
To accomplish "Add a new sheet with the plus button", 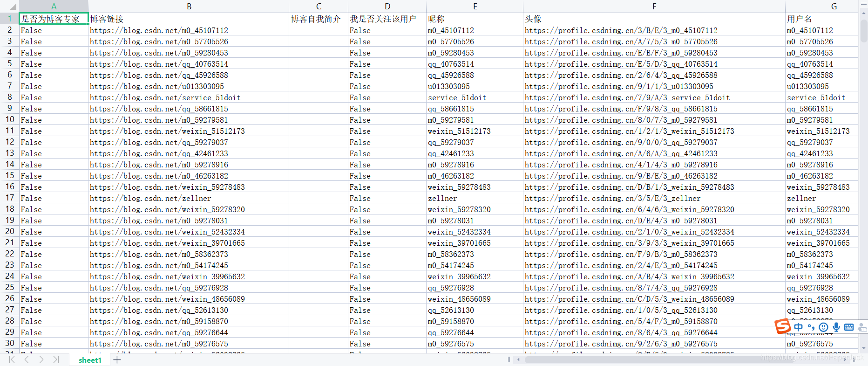I will [117, 359].
